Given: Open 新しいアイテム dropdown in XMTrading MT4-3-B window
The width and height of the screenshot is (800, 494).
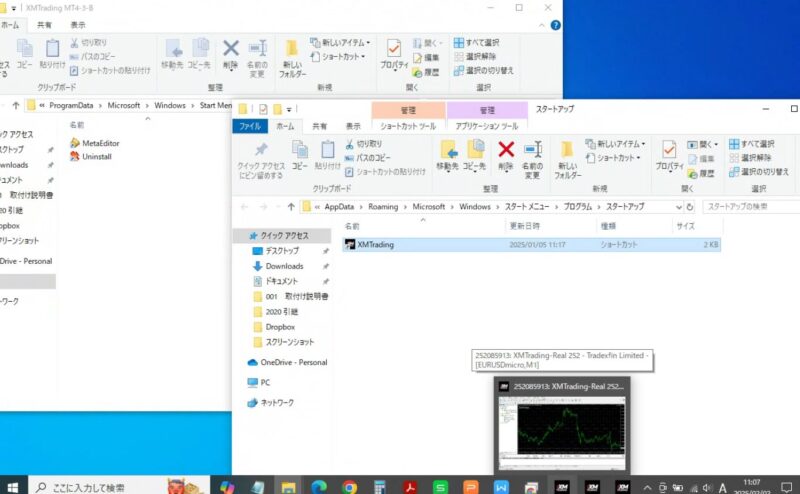Looking at the screenshot, I should (340, 42).
